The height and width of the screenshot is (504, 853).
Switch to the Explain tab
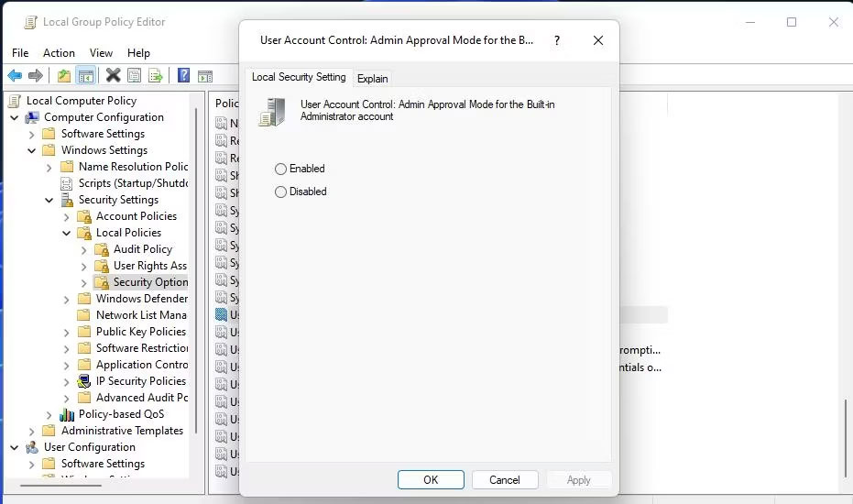[x=373, y=79]
